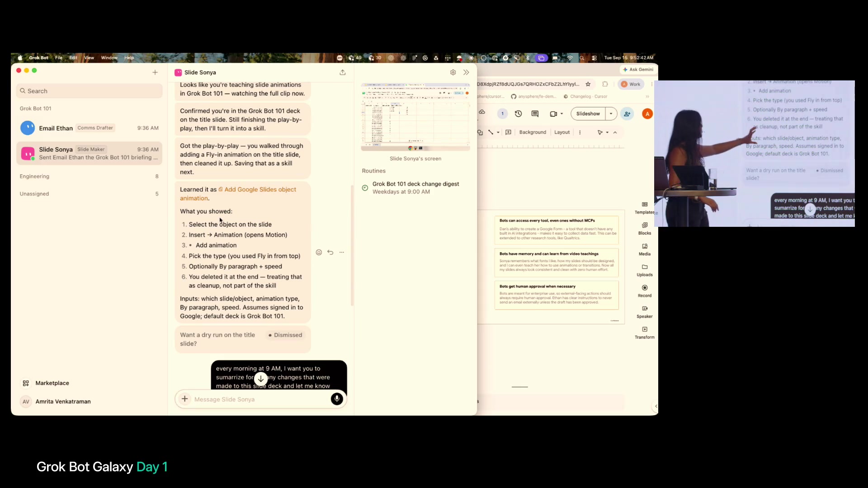
Task: Open the Apple menu
Action: point(20,58)
